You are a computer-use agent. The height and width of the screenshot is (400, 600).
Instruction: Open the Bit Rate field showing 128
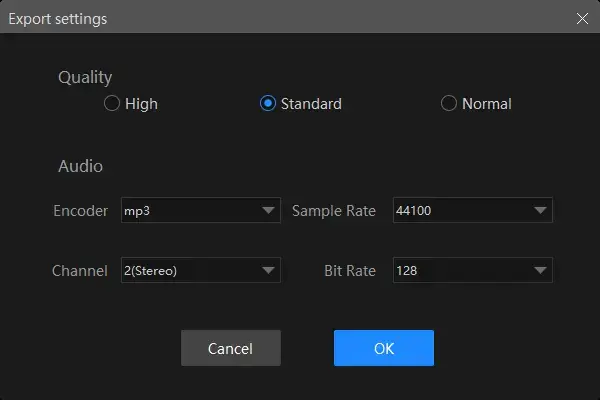(460, 270)
